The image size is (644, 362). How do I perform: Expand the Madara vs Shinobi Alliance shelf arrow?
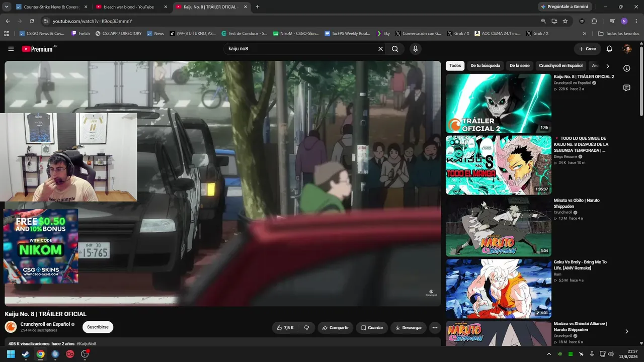pyautogui.click(x=626, y=331)
